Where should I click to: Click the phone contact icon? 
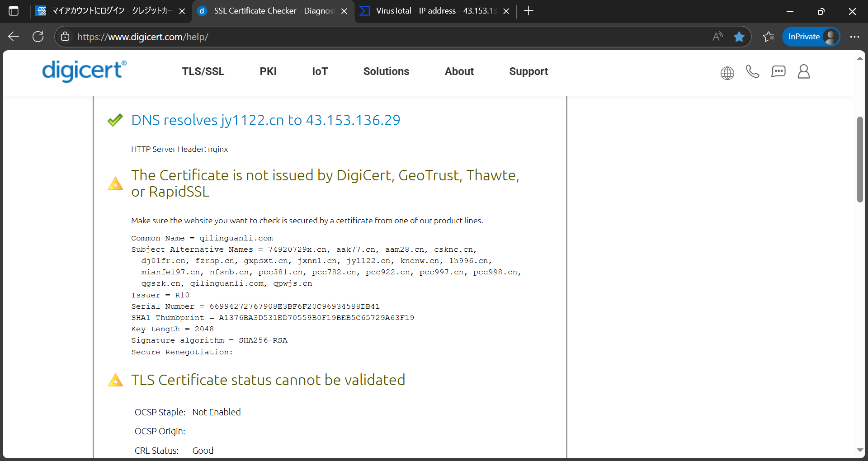(x=753, y=71)
